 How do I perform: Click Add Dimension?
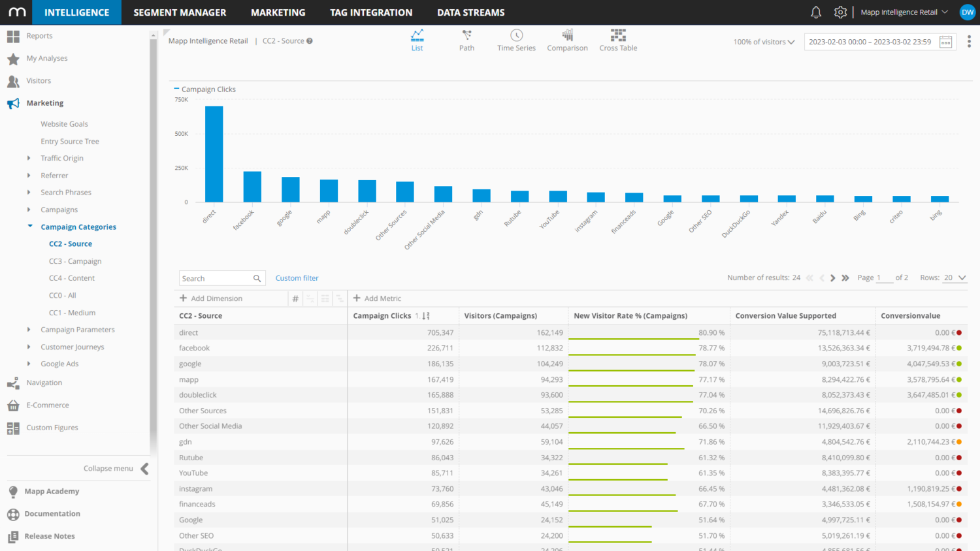(x=211, y=298)
